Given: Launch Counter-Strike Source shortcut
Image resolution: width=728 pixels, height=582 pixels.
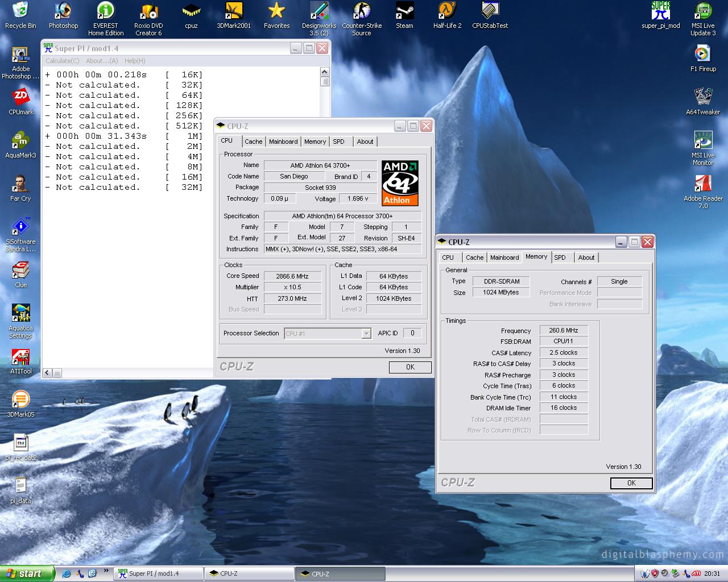Looking at the screenshot, I should (362, 19).
